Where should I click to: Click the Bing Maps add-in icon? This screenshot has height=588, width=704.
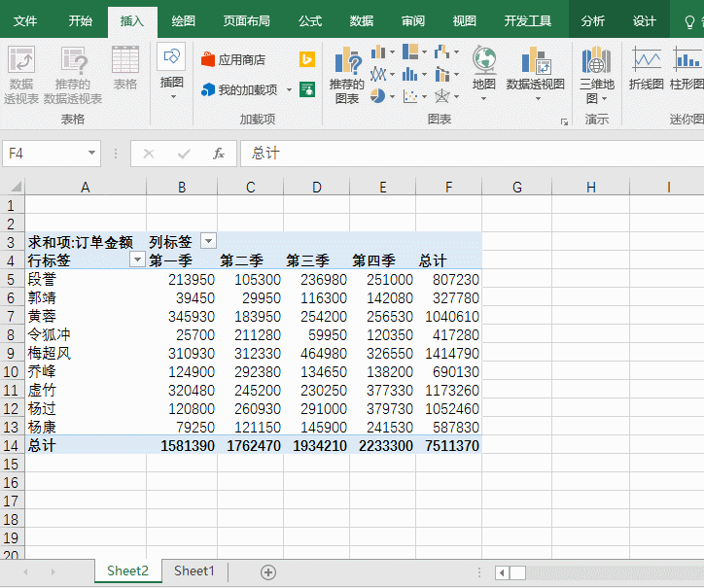tap(307, 59)
